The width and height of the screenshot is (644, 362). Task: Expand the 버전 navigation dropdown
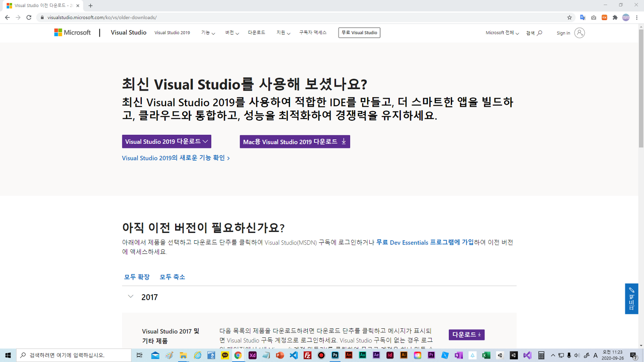coord(232,33)
